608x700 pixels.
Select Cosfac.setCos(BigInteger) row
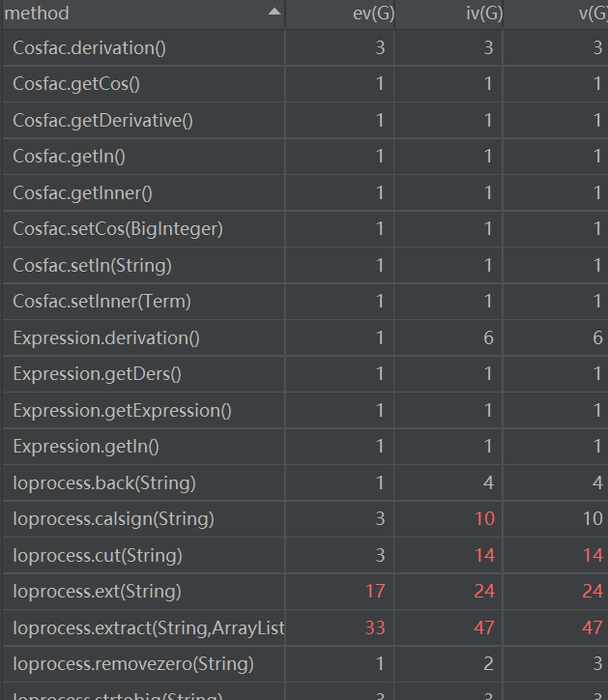click(x=117, y=228)
